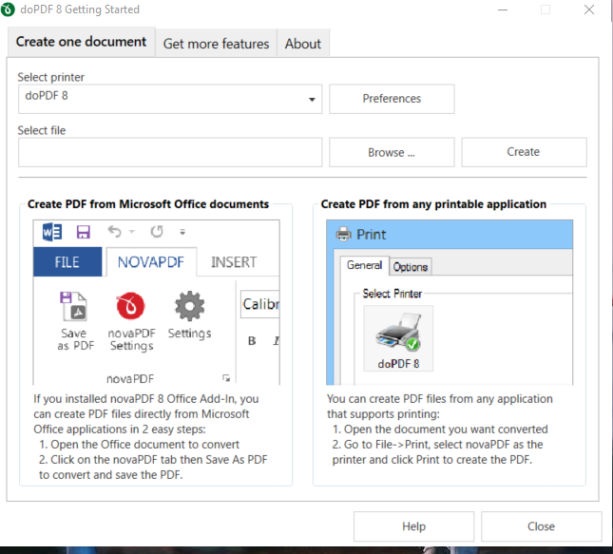Click the Save as PDF icon
The height and width of the screenshot is (554, 613).
pyautogui.click(x=74, y=306)
